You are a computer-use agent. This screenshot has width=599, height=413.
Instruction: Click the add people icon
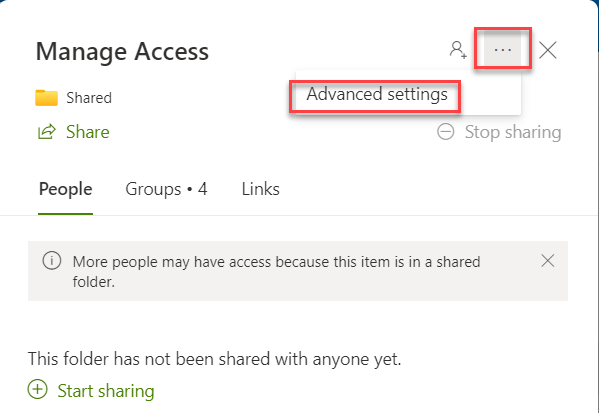pos(458,50)
